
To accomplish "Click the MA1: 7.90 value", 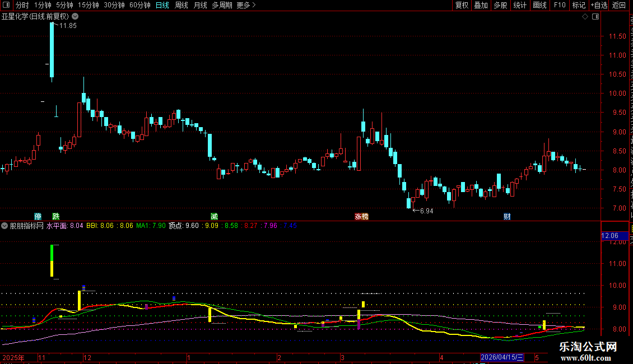I will click(151, 226).
